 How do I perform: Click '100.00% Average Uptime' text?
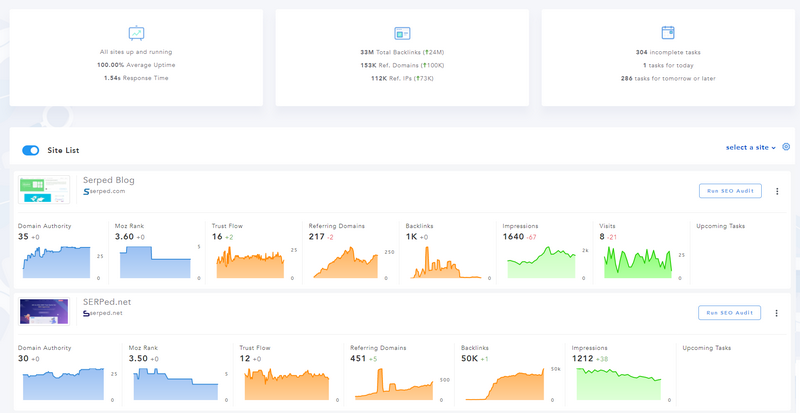[x=136, y=65]
